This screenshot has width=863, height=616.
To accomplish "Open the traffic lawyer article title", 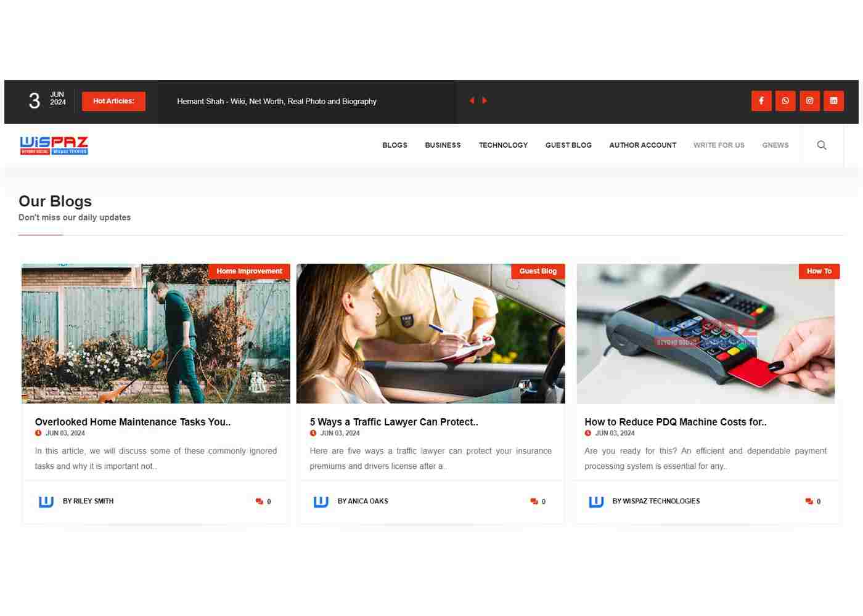I will [x=394, y=422].
